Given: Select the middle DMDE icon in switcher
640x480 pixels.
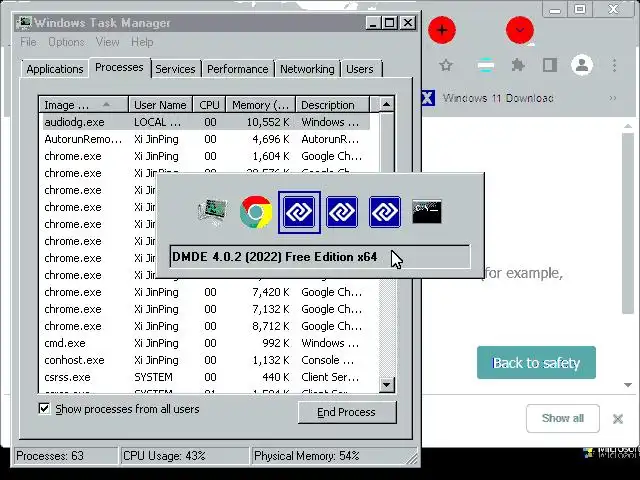Looking at the screenshot, I should coord(342,212).
